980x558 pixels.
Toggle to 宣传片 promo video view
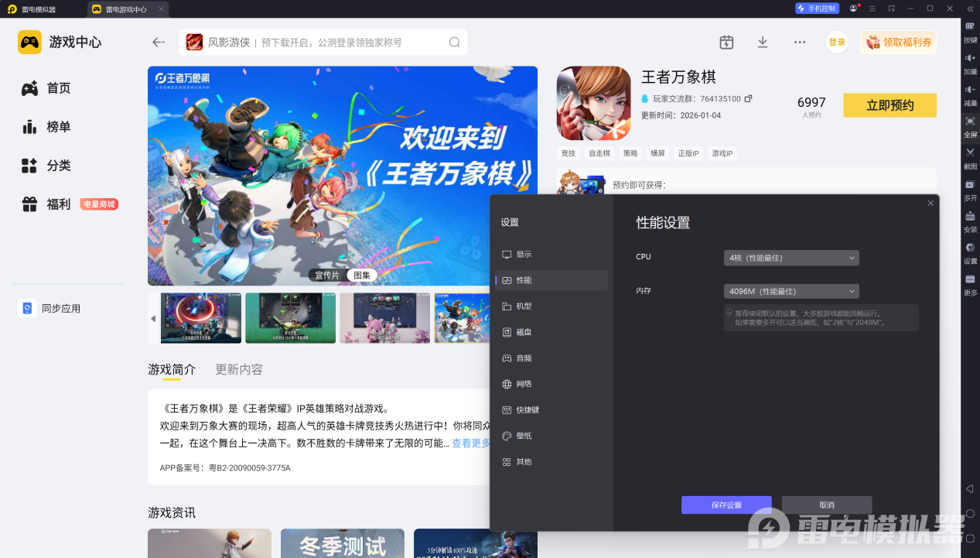coord(326,275)
